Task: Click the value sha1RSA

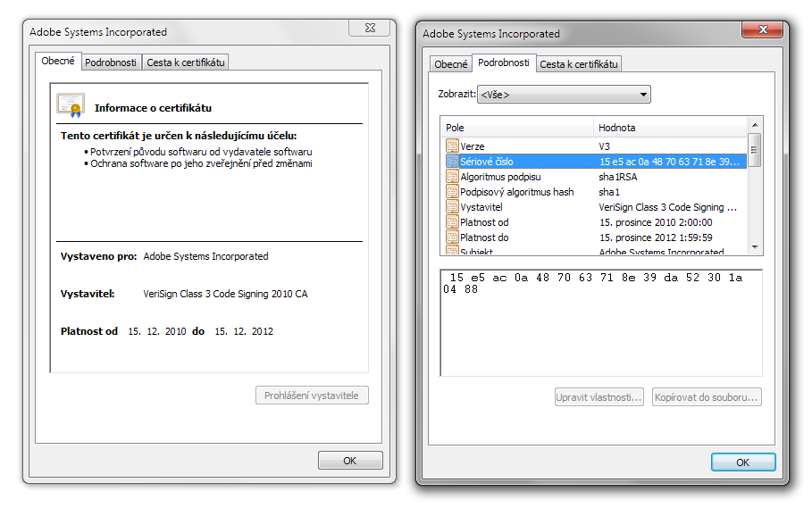Action: (618, 177)
